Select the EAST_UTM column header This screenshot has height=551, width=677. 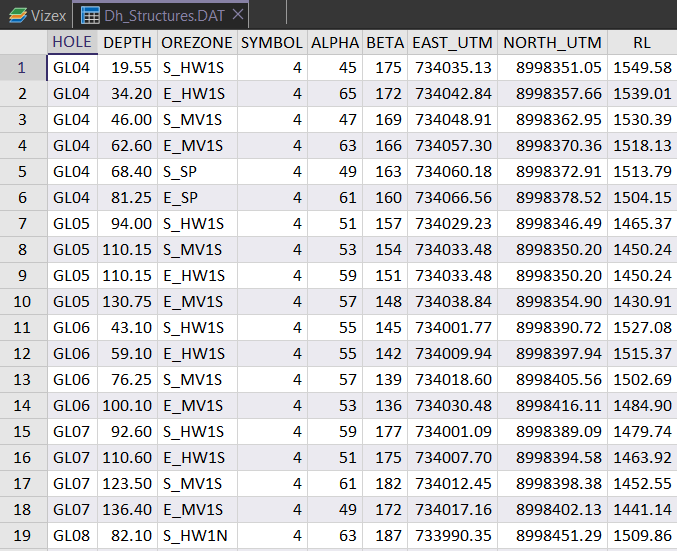pyautogui.click(x=452, y=42)
